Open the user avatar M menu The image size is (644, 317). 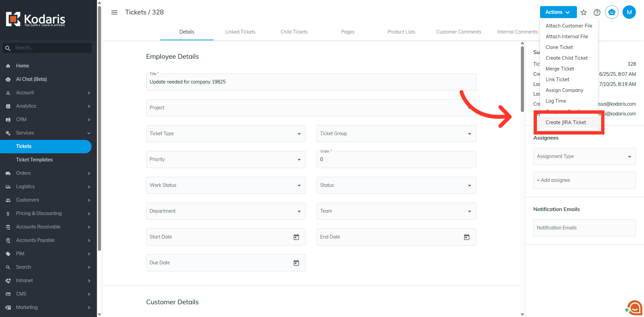coord(629,12)
